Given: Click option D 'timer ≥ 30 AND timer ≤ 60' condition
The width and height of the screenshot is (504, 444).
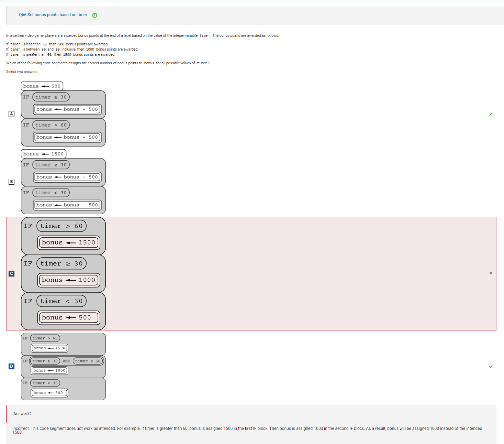Looking at the screenshot, I should click(67, 361).
